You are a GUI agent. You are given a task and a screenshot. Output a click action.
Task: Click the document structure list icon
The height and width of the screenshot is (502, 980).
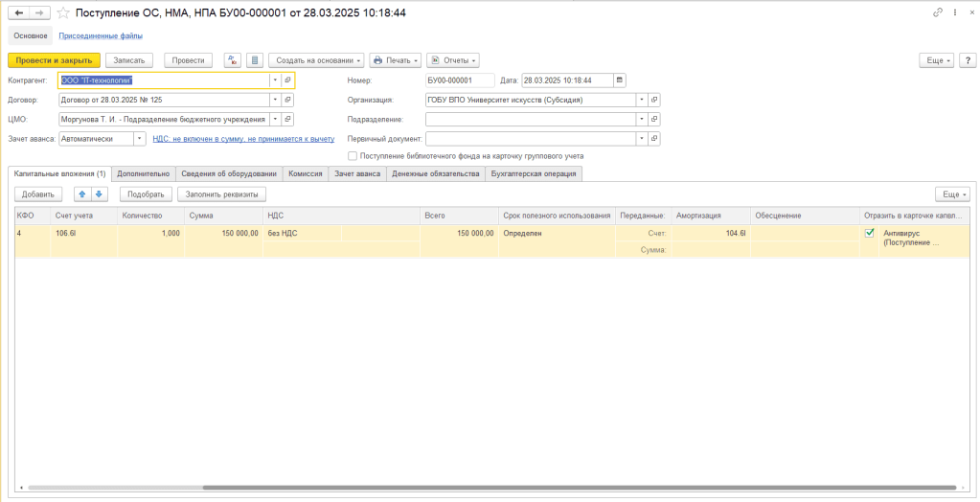(254, 59)
